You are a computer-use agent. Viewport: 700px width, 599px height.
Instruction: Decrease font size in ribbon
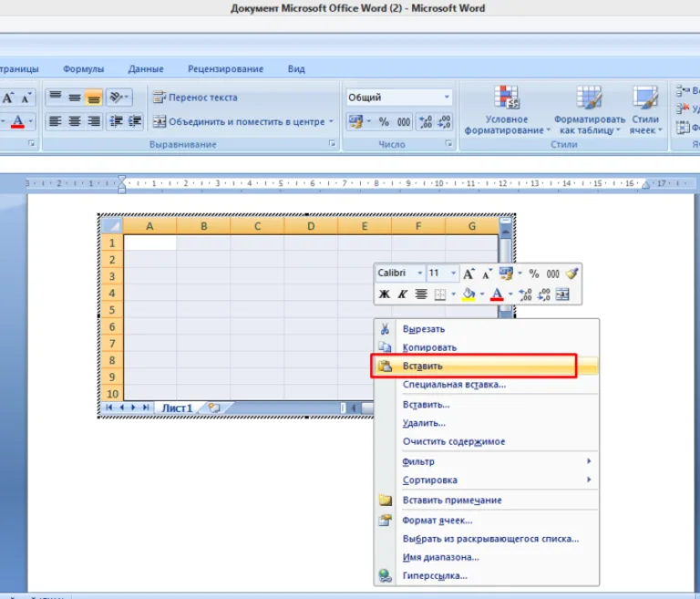(26, 98)
